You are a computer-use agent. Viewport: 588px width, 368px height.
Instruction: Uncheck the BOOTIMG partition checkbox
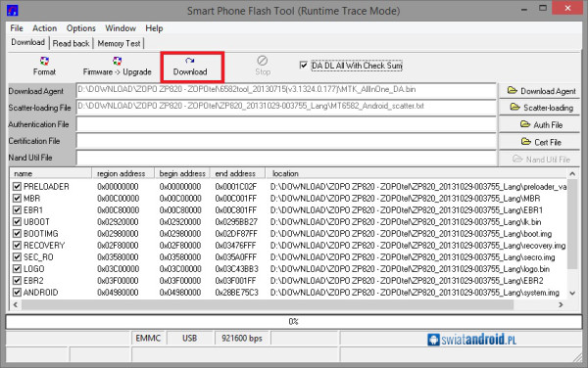pos(17,234)
